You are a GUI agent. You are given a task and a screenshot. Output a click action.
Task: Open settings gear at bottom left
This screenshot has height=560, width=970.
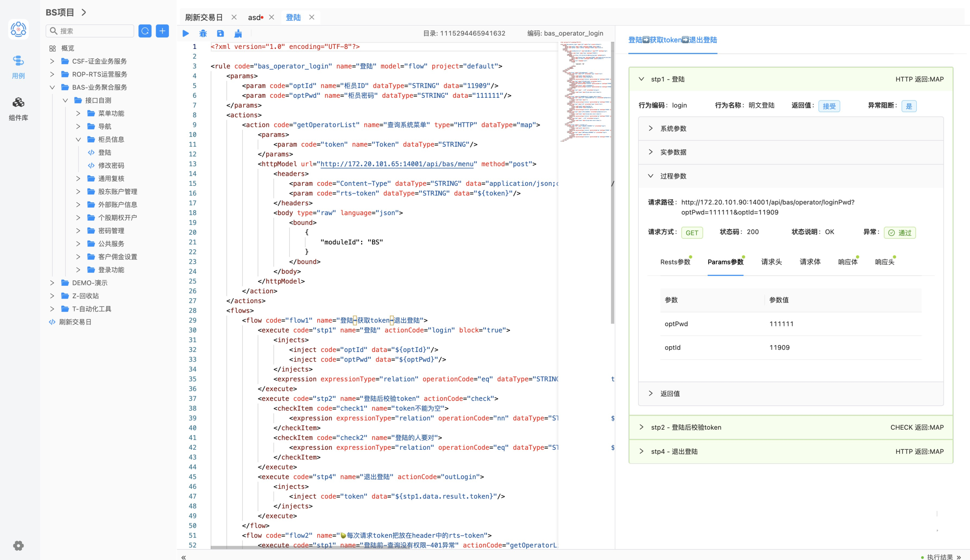pyautogui.click(x=18, y=545)
